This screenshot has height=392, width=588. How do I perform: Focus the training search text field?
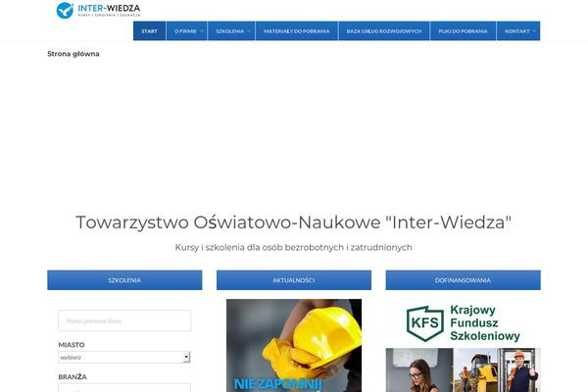pos(124,320)
